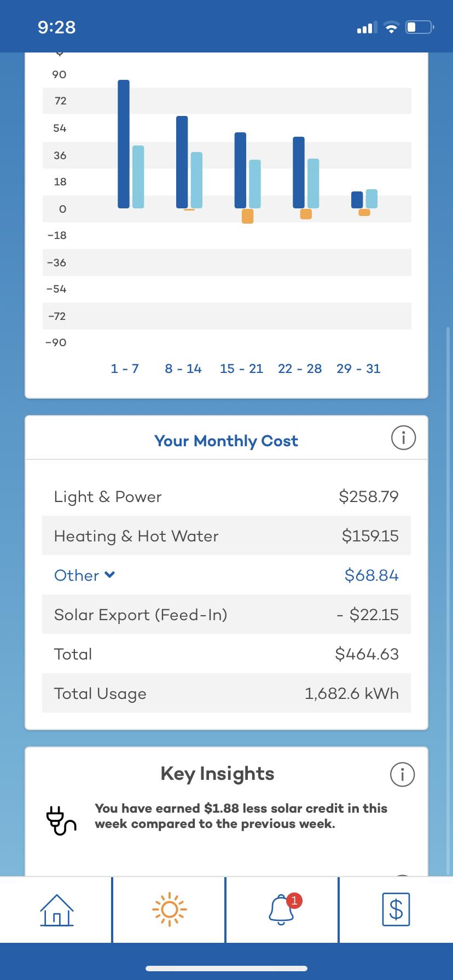This screenshot has width=453, height=980.
Task: Tap the Solar Export (Feed-In) row
Action: (x=226, y=615)
